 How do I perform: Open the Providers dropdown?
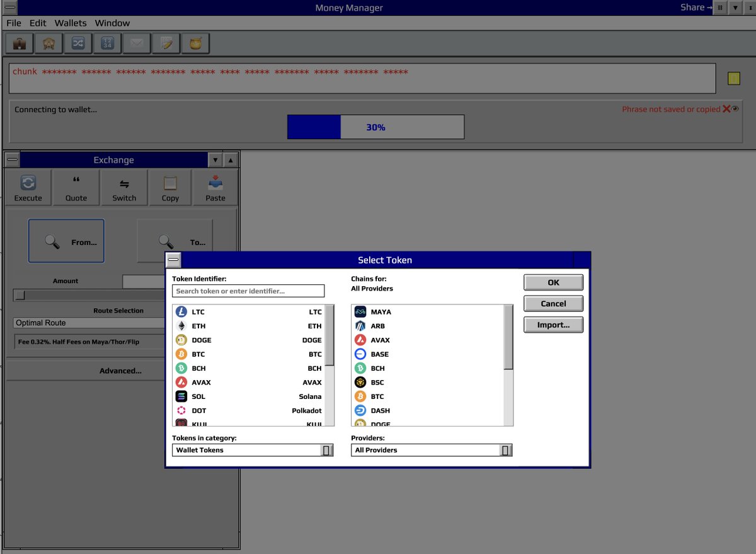pos(432,450)
